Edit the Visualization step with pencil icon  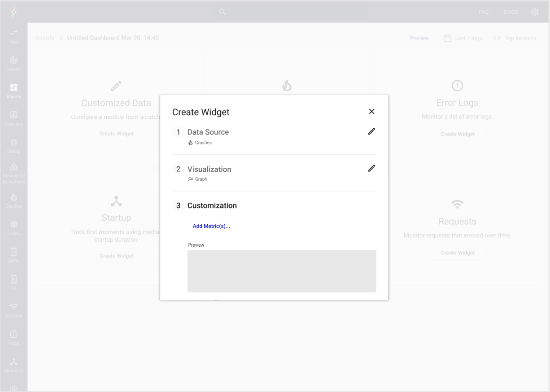(x=371, y=168)
